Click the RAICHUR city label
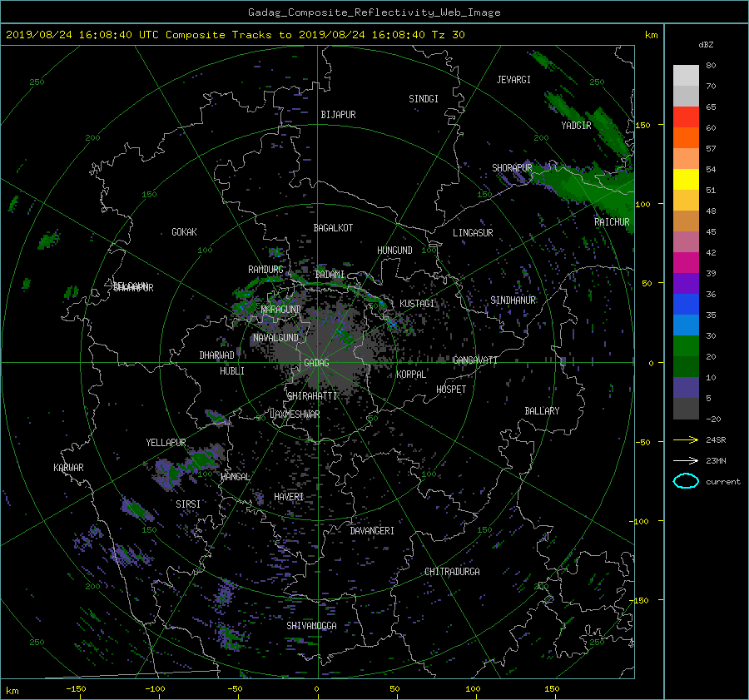Screen dimensions: 749x700 point(612,222)
